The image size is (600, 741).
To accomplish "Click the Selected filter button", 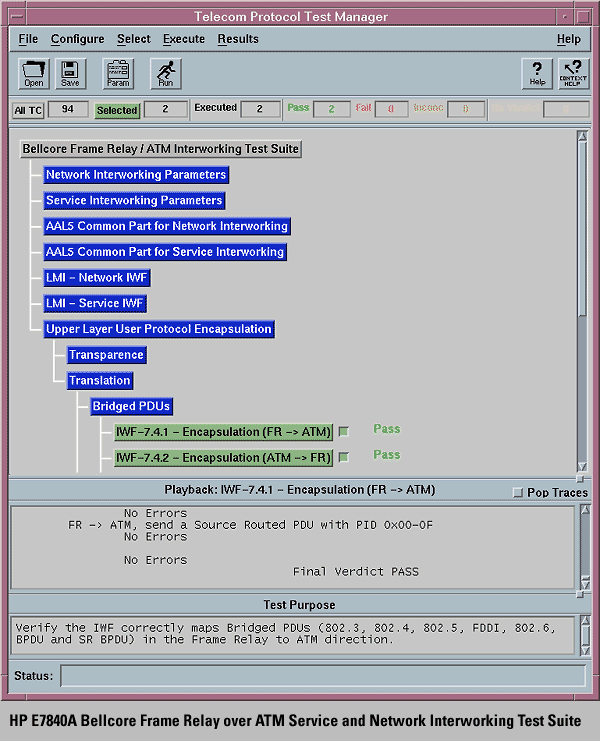I will (x=118, y=110).
